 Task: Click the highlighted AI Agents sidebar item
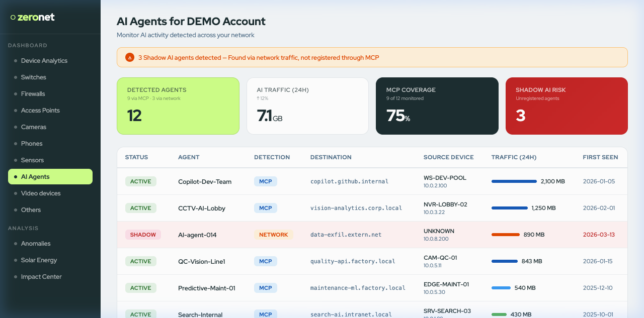(36, 176)
